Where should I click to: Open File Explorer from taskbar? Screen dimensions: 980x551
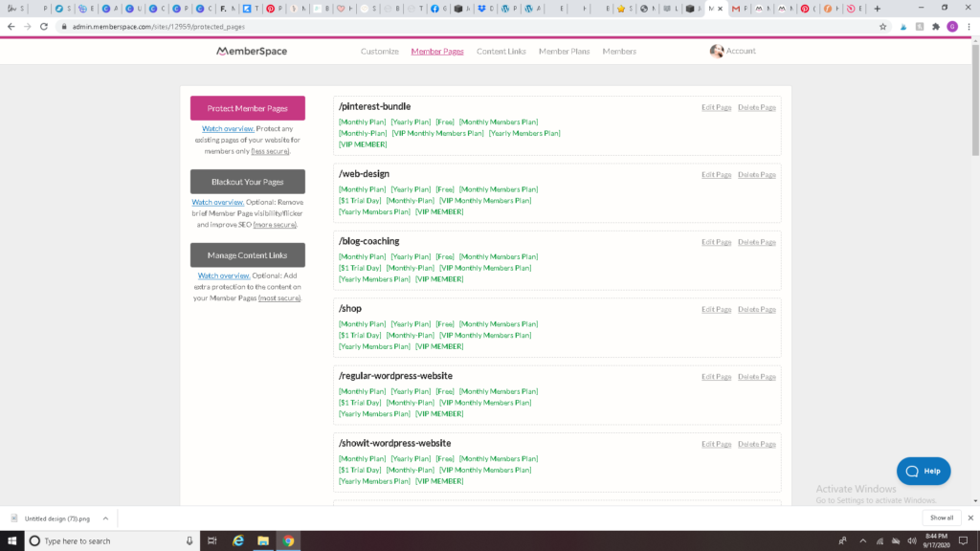pos(263,541)
